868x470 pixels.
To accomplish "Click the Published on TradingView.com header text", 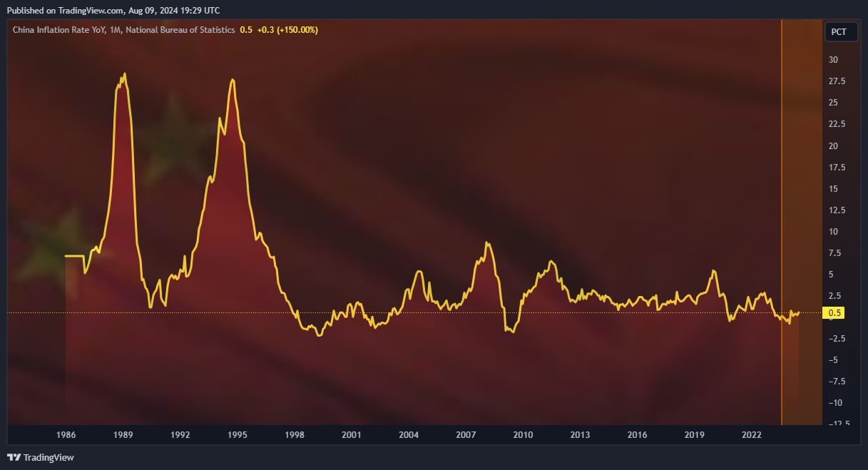I will 66,11.
